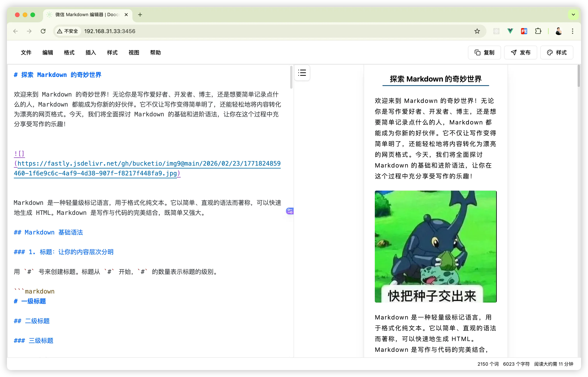Bookmark this page with the star icon
The height and width of the screenshot is (377, 588).
pos(477,31)
